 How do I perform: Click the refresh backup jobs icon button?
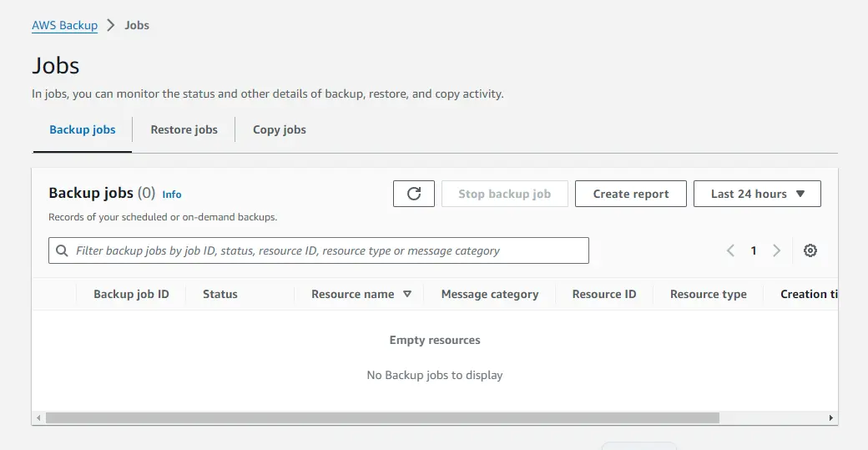(x=413, y=194)
